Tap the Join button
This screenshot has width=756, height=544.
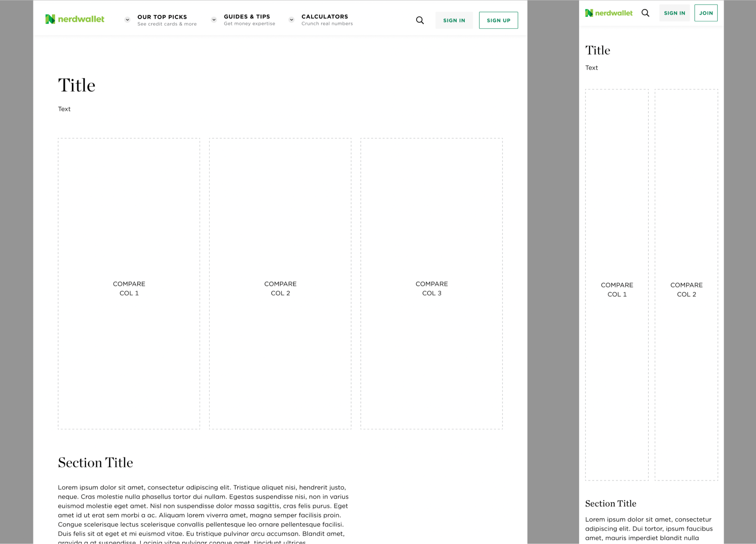click(x=706, y=13)
